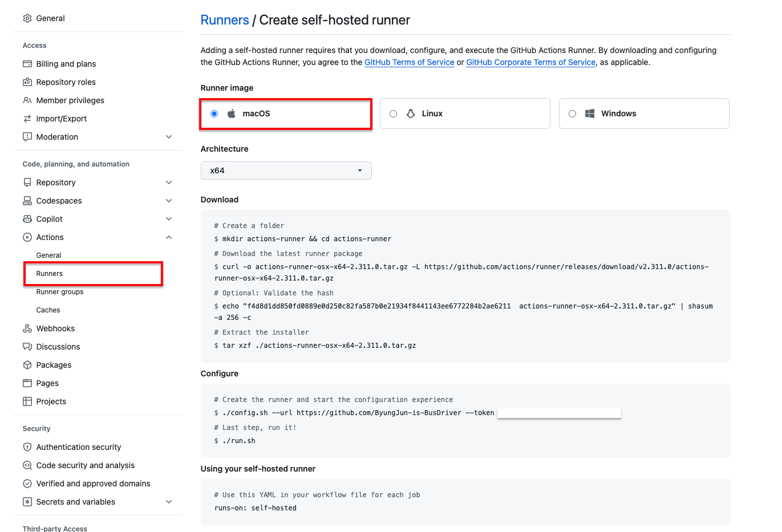Expand the Secrets and variables chevron
The height and width of the screenshot is (532, 782).
click(169, 502)
